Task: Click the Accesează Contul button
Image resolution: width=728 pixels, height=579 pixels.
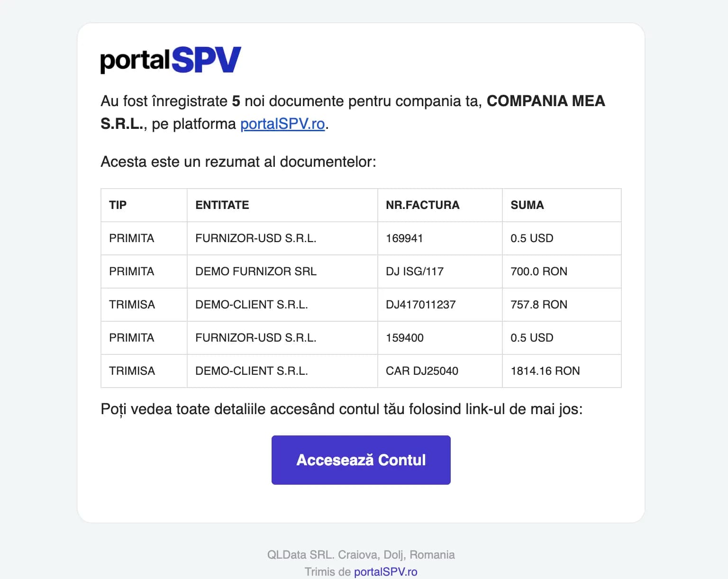Action: pos(361,460)
